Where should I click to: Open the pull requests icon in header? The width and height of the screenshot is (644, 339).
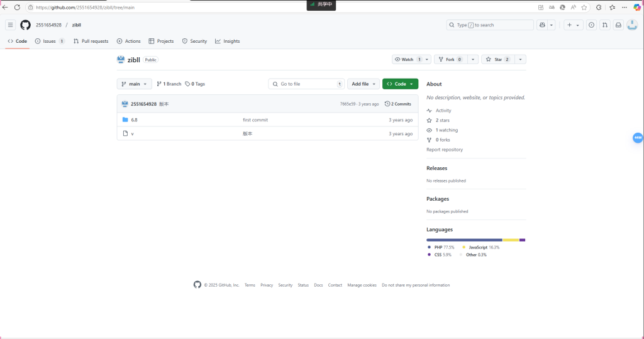[604, 25]
